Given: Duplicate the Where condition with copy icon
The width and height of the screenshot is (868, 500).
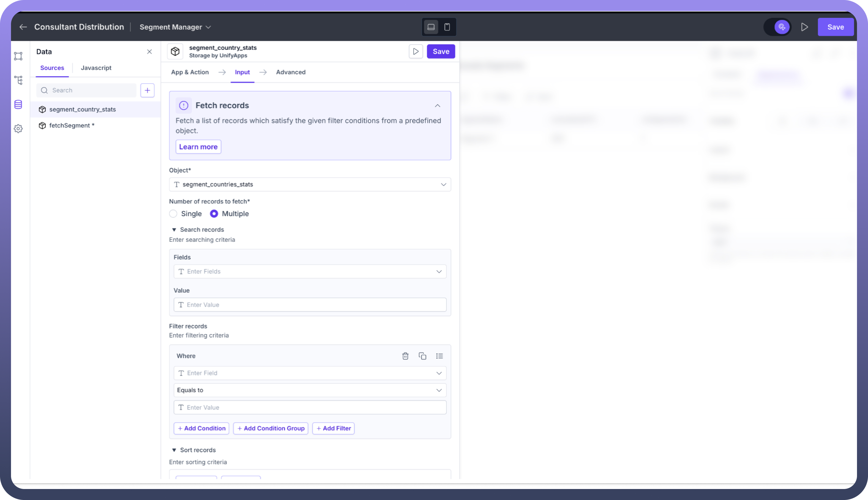Looking at the screenshot, I should point(422,356).
